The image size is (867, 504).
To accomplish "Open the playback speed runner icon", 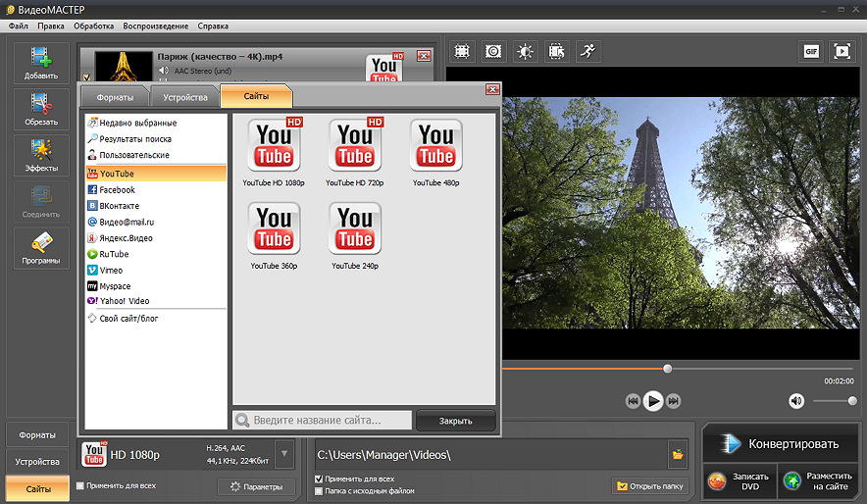I will (587, 51).
